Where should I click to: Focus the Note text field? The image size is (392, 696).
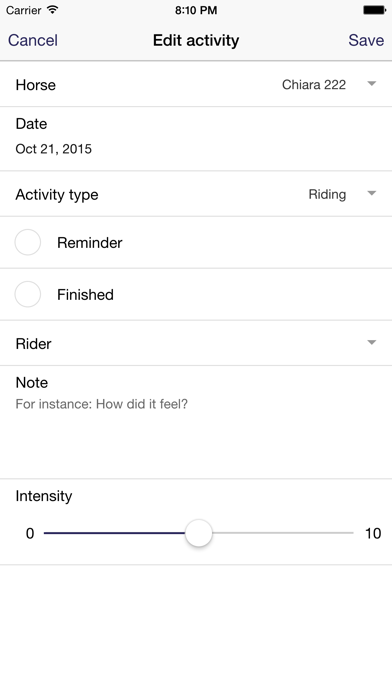[x=196, y=422]
